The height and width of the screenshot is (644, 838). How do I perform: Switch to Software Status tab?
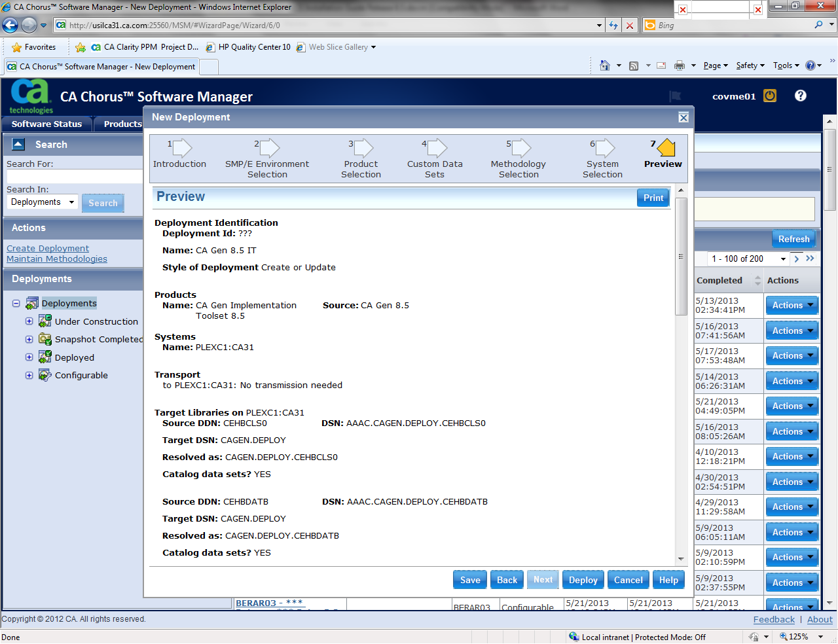click(x=46, y=124)
